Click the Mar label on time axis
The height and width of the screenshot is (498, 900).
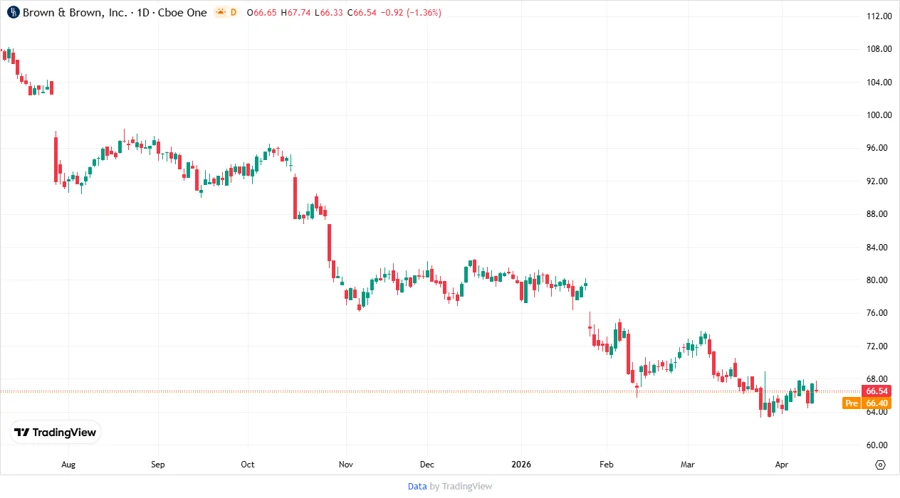click(688, 464)
